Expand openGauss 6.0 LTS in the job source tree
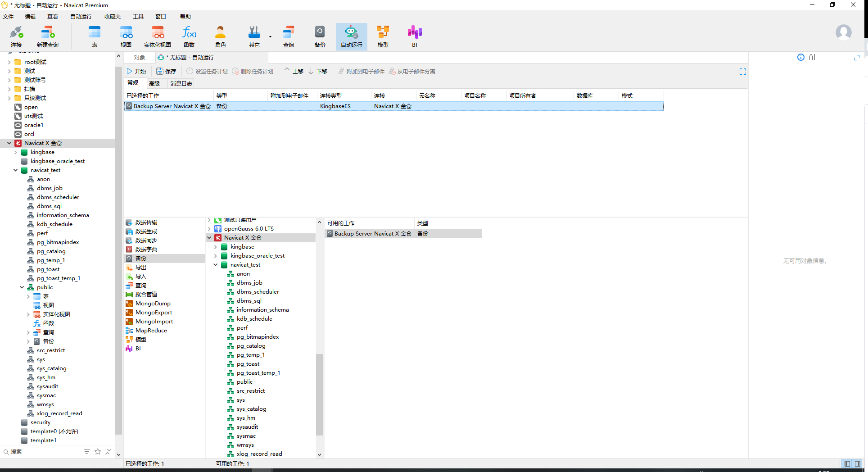 click(209, 229)
